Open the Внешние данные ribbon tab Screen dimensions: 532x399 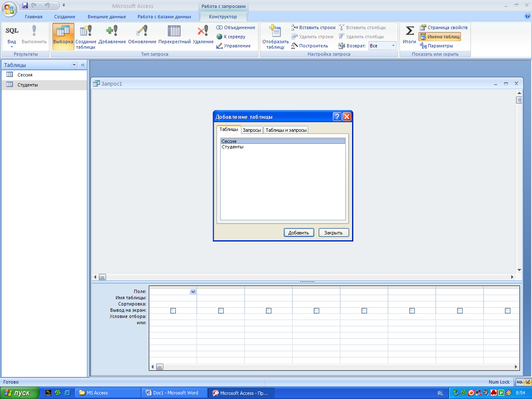click(x=107, y=17)
